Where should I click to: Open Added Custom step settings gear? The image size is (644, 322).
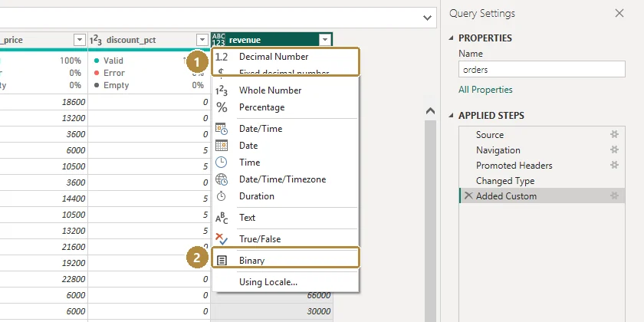point(614,195)
